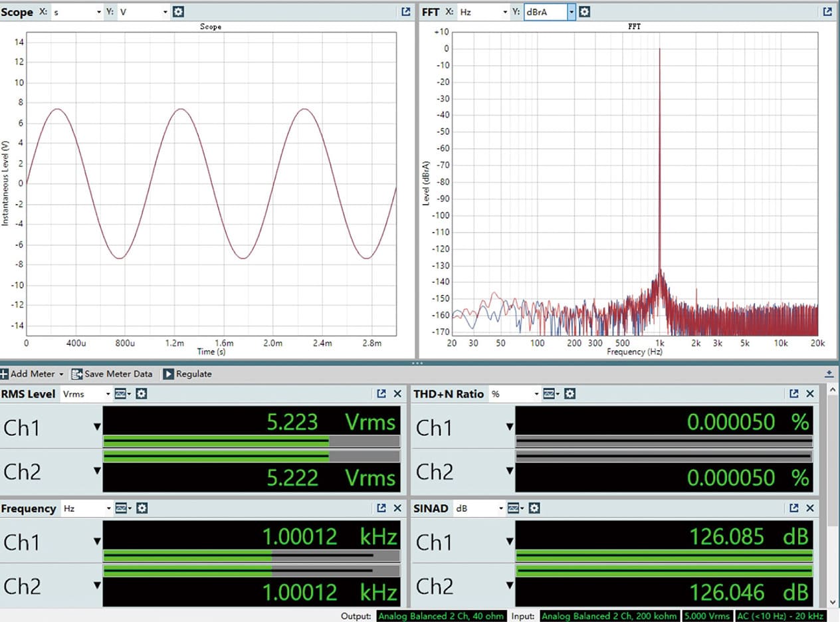840x622 pixels.
Task: Pop out the RMS Level meter
Action: click(381, 394)
